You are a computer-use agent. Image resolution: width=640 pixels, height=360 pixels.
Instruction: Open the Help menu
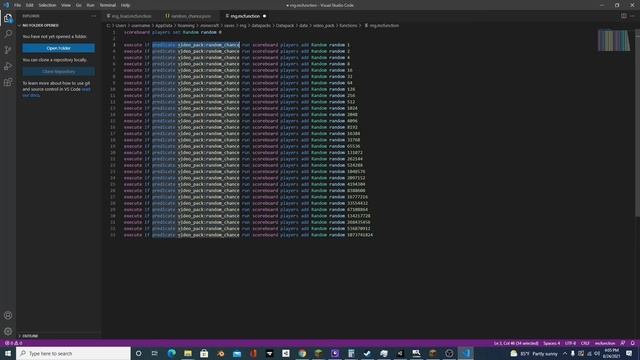coord(125,5)
